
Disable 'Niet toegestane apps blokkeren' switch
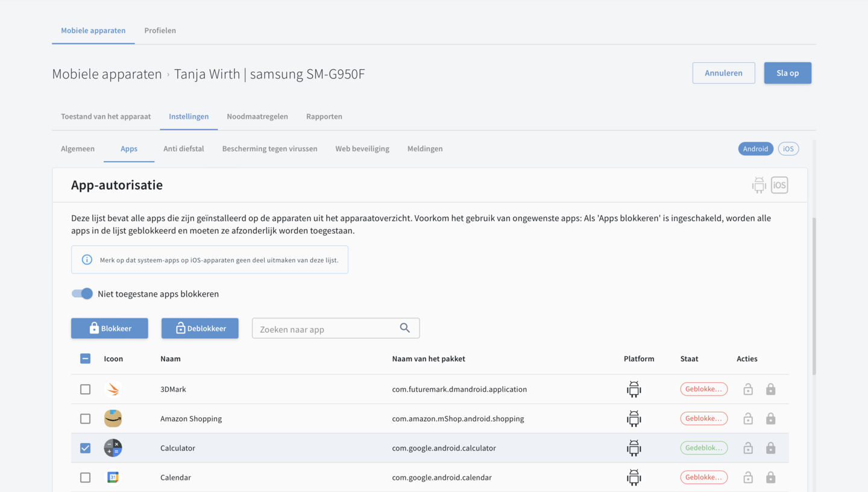(83, 294)
